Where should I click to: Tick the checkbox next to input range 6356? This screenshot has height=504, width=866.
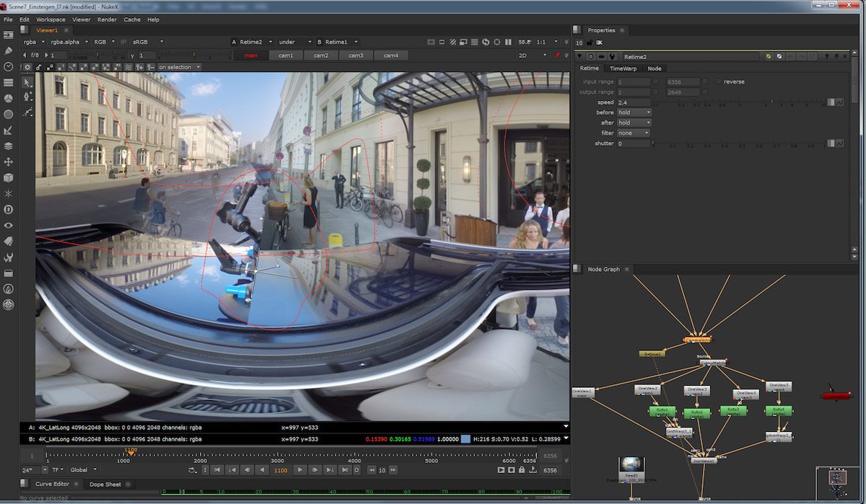point(705,81)
